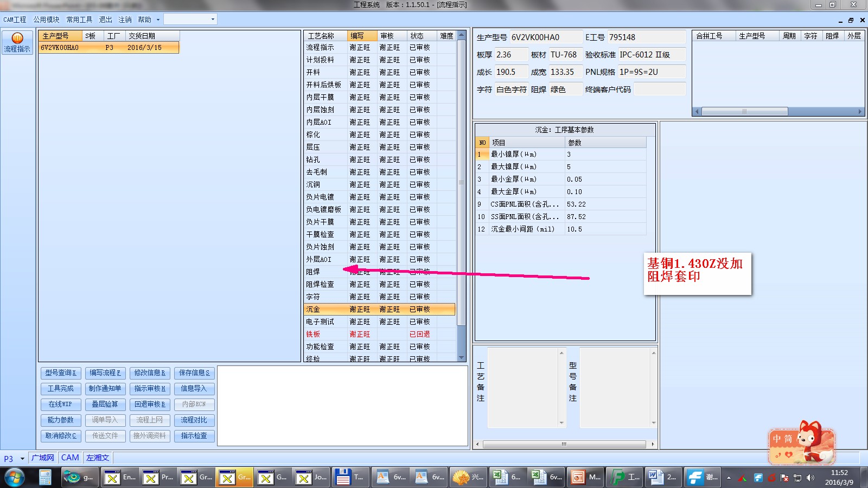Image resolution: width=868 pixels, height=488 pixels.
Task: Click the 板厚 2.36 input field
Action: pos(510,55)
